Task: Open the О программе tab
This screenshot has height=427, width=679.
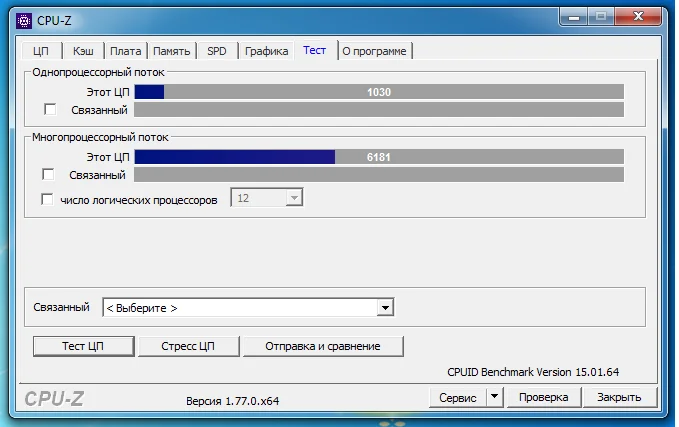Action: [x=374, y=51]
